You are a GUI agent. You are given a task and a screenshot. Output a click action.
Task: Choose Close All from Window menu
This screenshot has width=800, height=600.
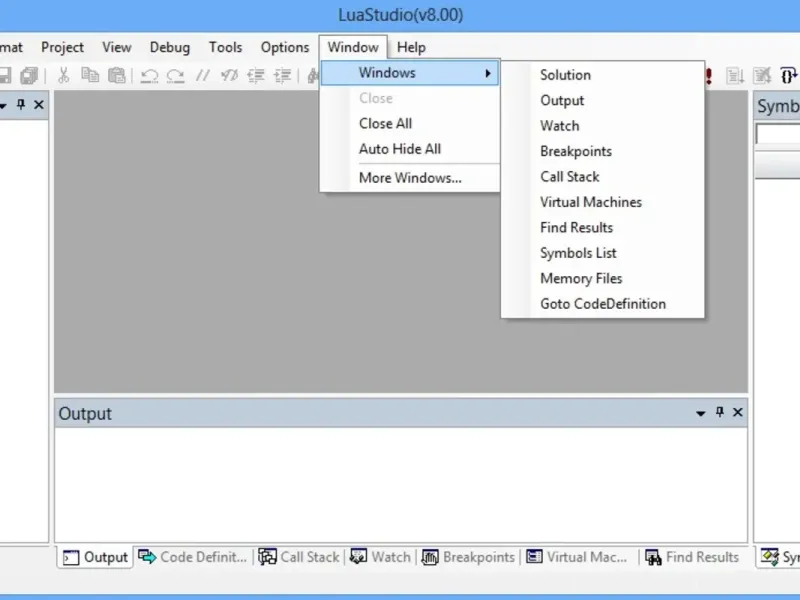(x=410, y=123)
